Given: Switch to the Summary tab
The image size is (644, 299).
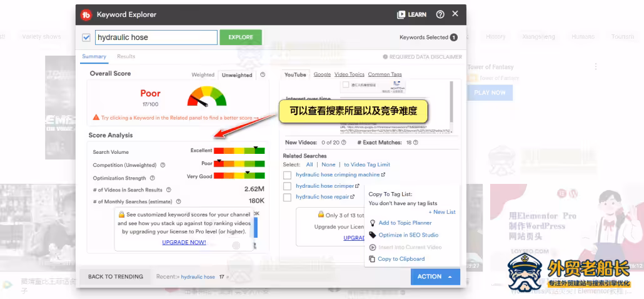Looking at the screenshot, I should pos(94,57).
